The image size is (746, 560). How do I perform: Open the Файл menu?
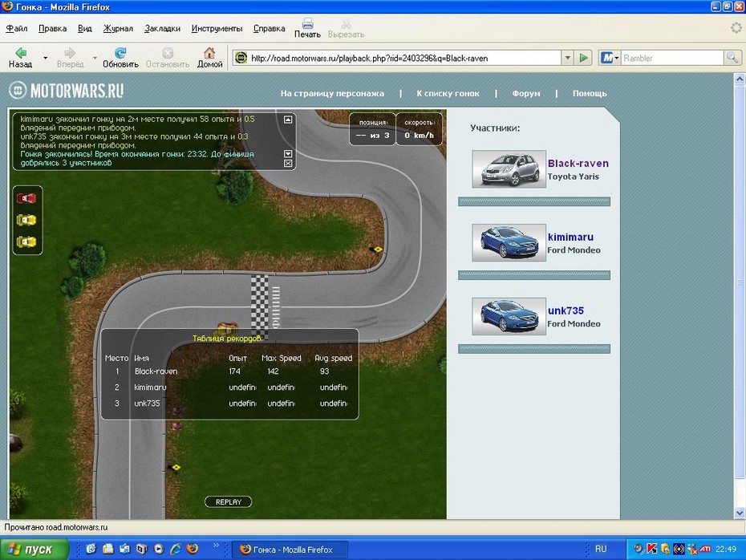(x=17, y=28)
